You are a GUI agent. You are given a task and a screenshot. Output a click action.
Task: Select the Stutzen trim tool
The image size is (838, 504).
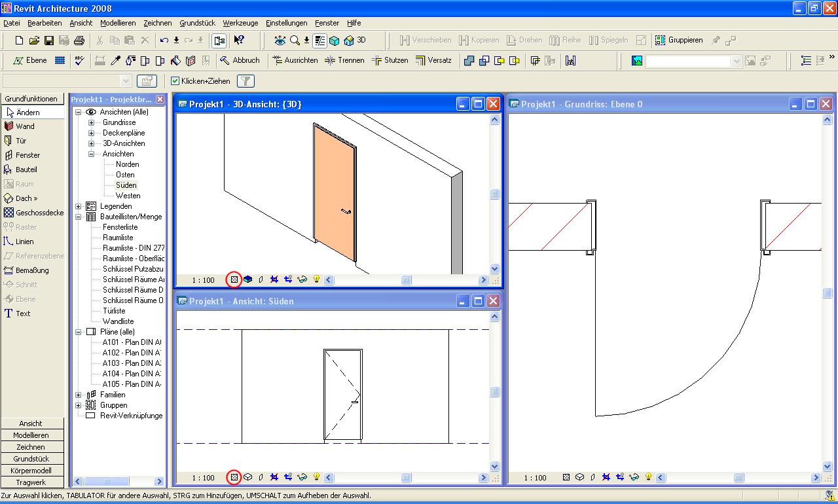tap(390, 60)
